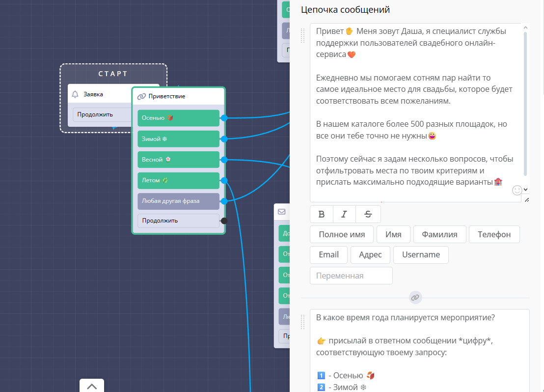Toggle strikethrough text formatting

[368, 214]
